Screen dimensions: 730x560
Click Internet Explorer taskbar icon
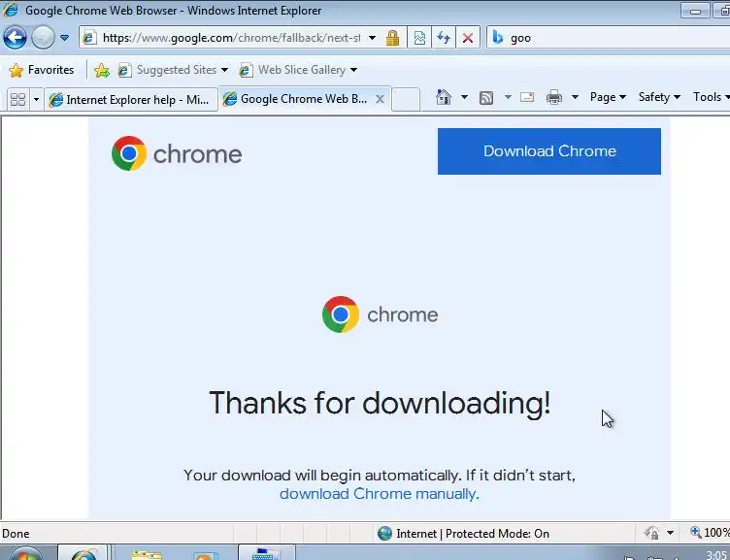(83, 552)
